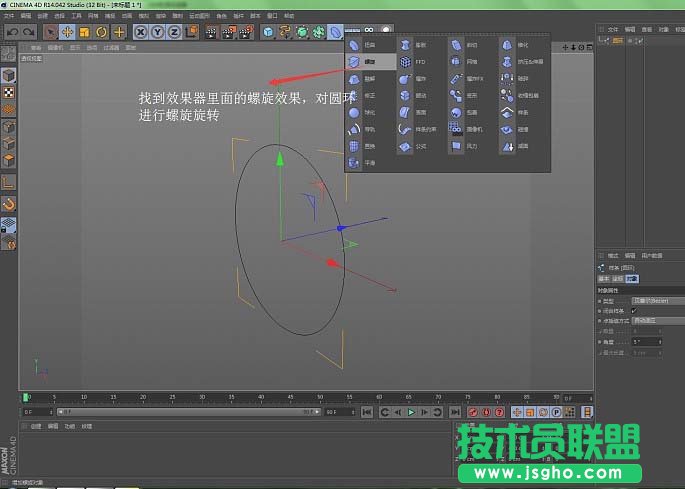Select the Twist (螺旋) deformer in the popup
The image size is (685, 489).
point(370,62)
